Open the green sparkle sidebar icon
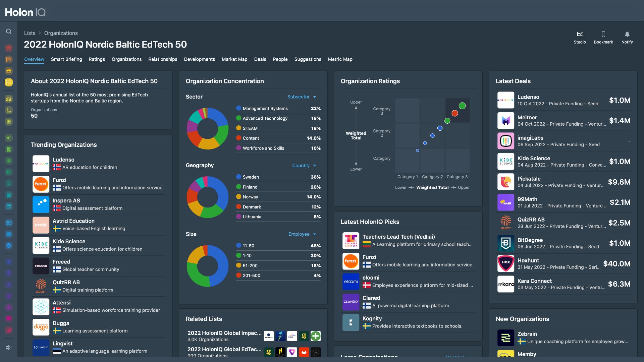Viewport: 644px width, 362px height. click(x=9, y=138)
